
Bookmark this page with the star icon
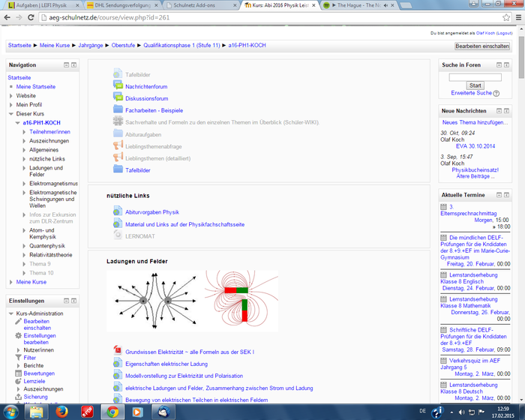tap(506, 17)
